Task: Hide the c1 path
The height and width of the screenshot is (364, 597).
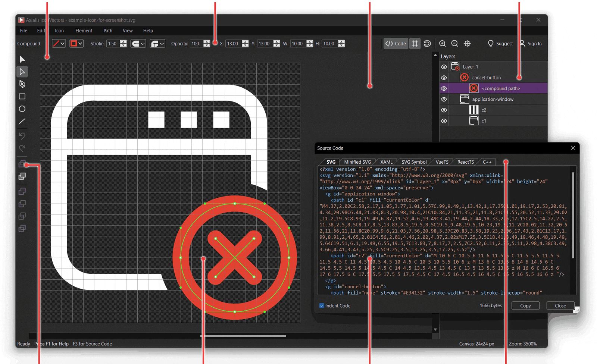Action: (x=444, y=121)
